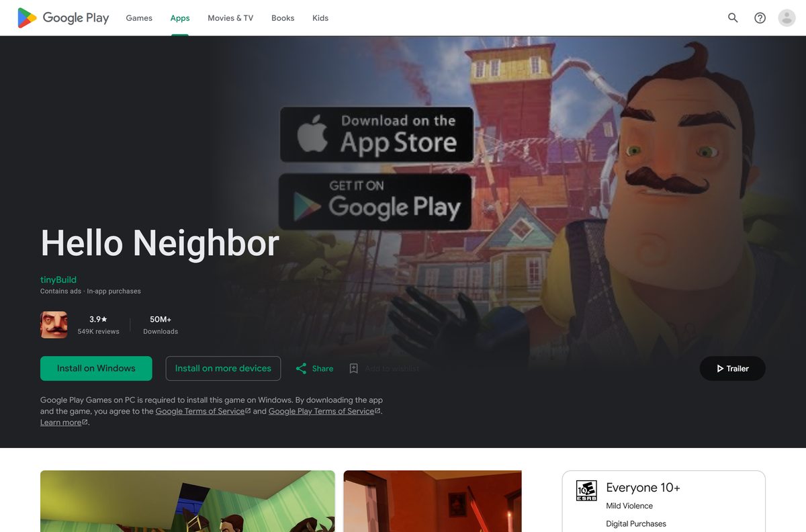Click the 549K reviews text
This screenshot has height=532, width=806.
98,331
